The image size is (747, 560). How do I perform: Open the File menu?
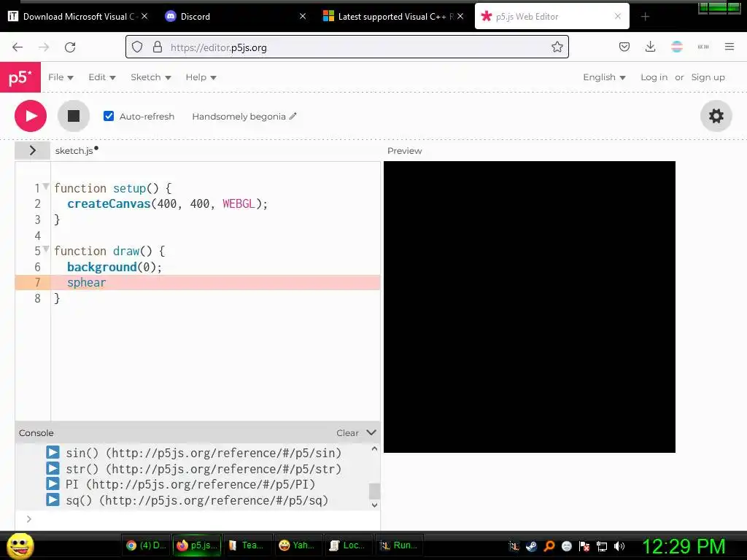[x=61, y=77]
